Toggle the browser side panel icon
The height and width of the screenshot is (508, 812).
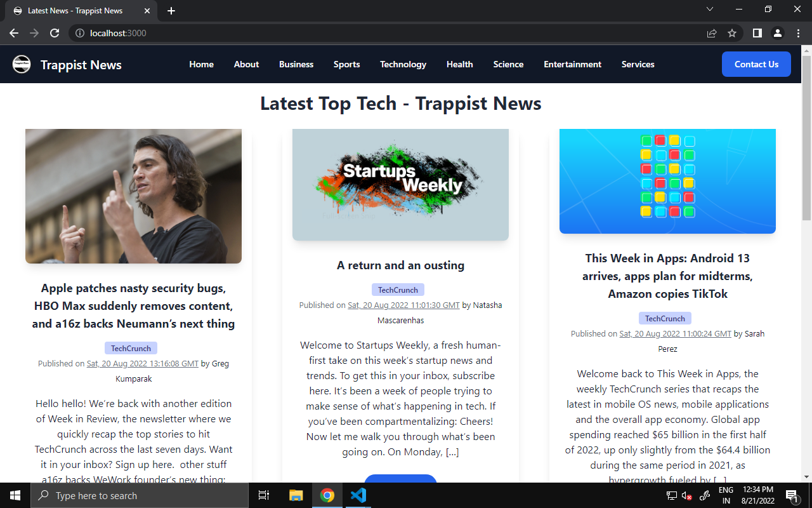757,33
